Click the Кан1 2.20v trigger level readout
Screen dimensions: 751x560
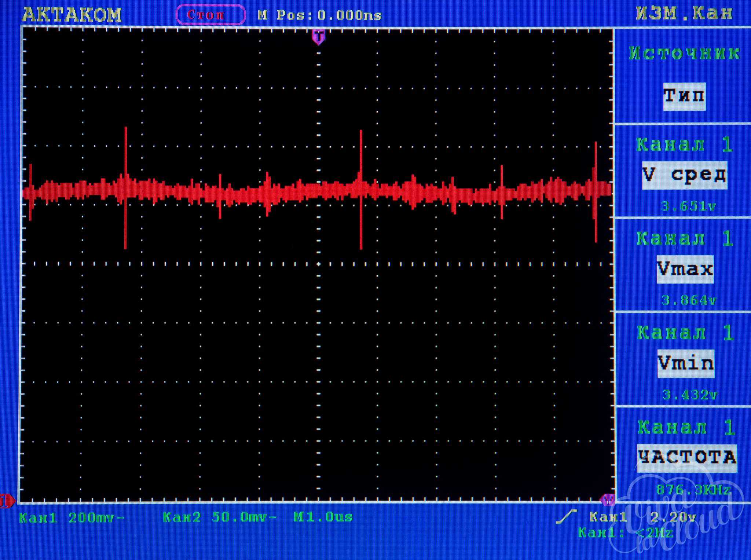pyautogui.click(x=642, y=517)
